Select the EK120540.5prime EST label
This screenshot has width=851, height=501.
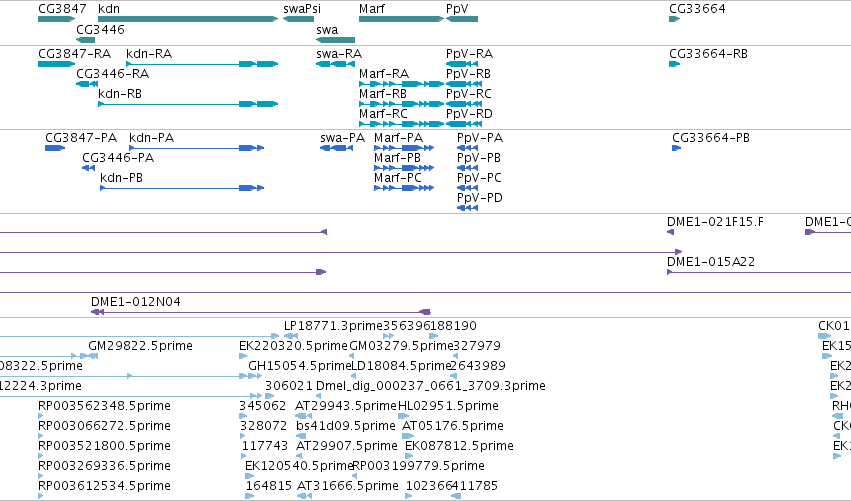click(300, 466)
